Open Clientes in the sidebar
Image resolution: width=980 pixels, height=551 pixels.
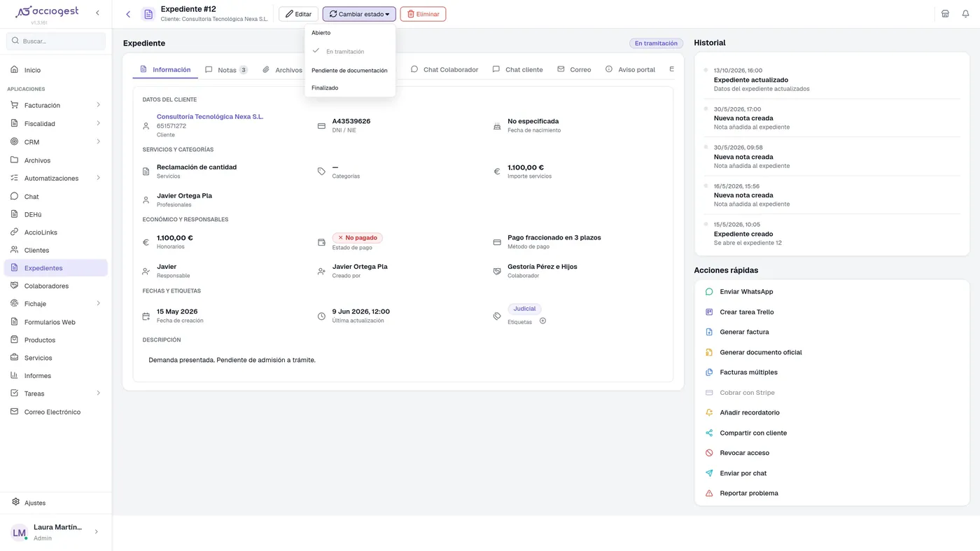click(56, 250)
